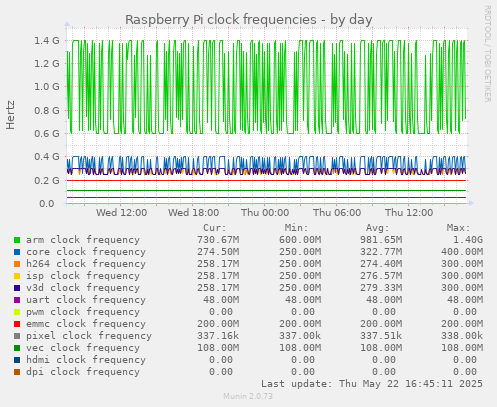Click the 'Avg:' column header
This screenshot has height=407, width=497.
coord(378,228)
